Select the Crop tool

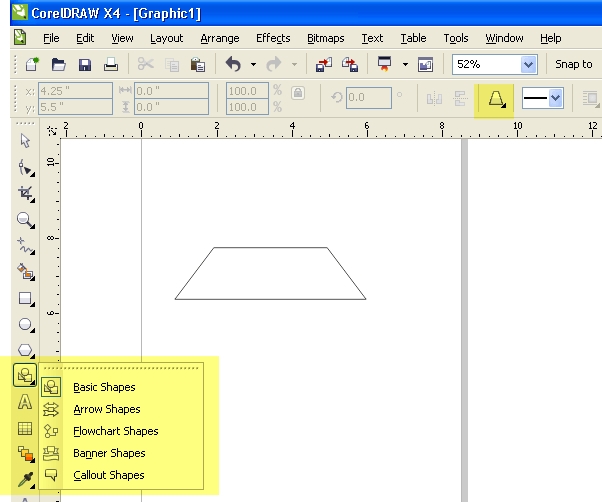point(26,193)
